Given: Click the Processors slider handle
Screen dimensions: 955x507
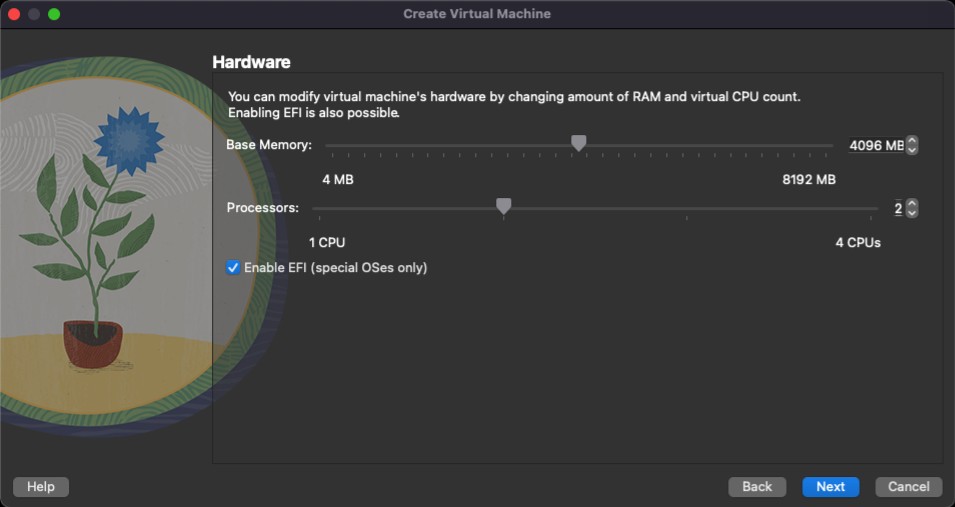Looking at the screenshot, I should pyautogui.click(x=504, y=207).
